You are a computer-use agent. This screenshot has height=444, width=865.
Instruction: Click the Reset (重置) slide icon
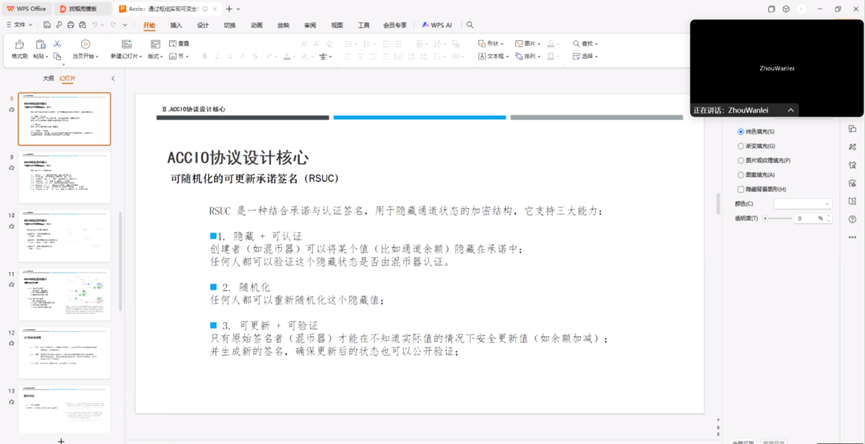pyautogui.click(x=179, y=44)
